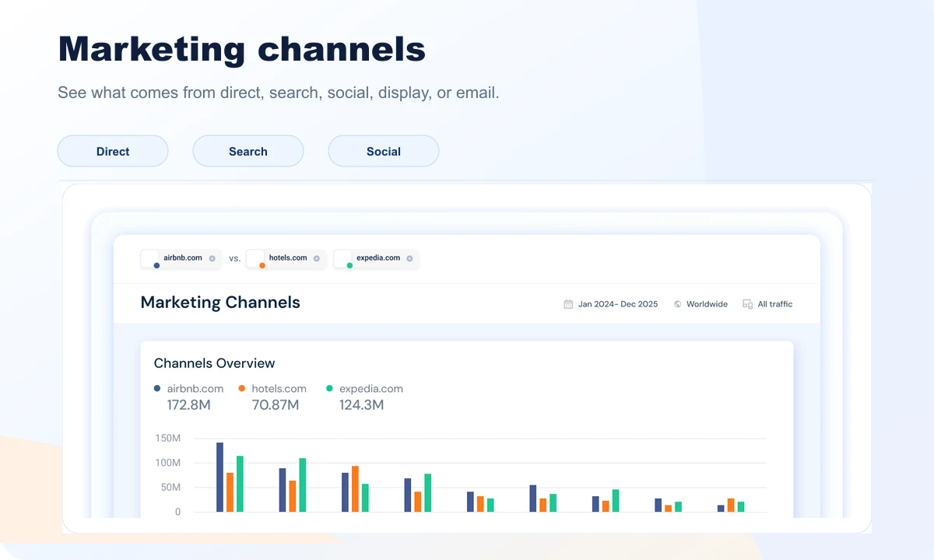Click the calendar icon beside date range

coord(568,304)
